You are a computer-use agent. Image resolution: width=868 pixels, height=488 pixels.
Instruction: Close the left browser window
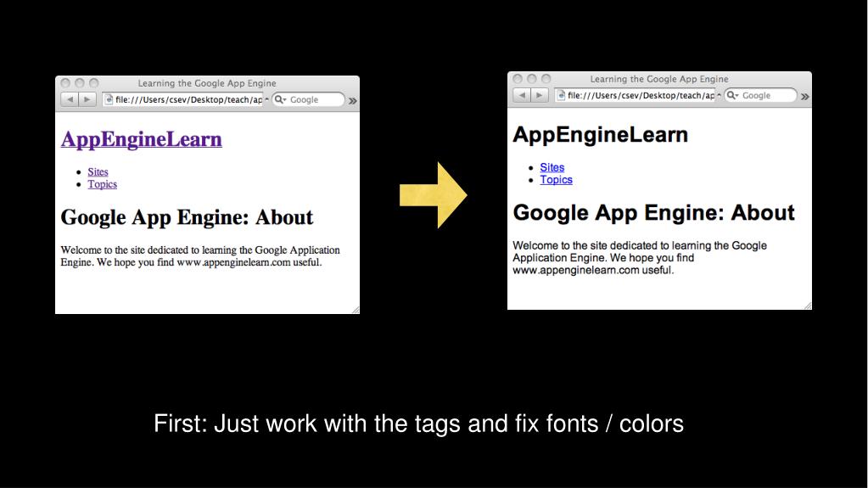(x=65, y=83)
